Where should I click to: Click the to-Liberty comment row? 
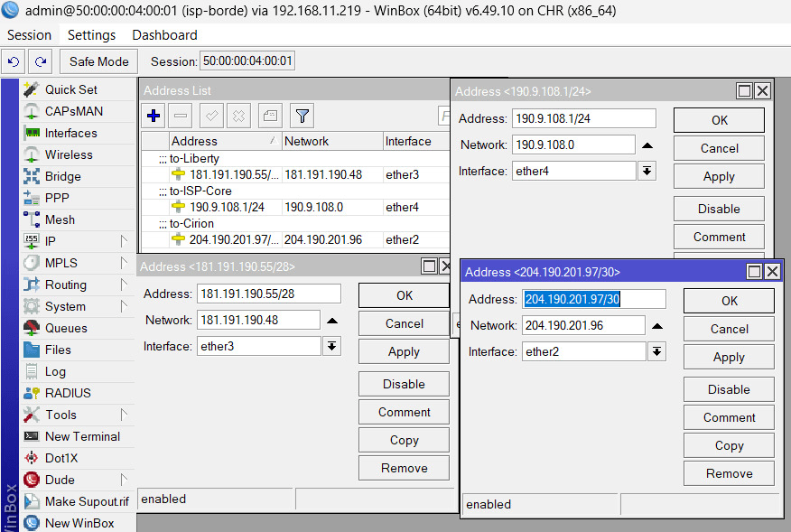click(x=295, y=158)
